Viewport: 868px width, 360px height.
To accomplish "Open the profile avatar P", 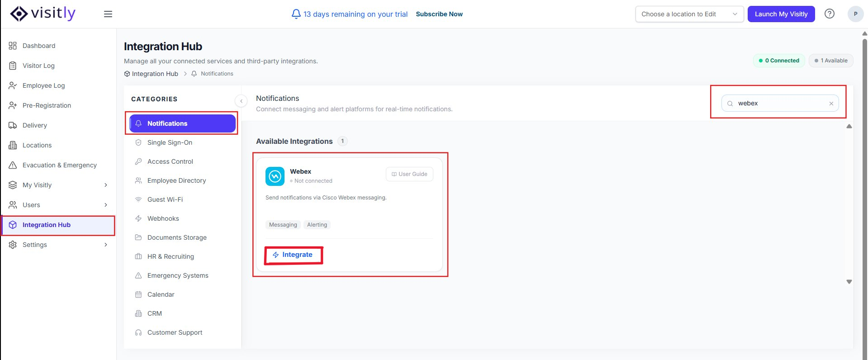I will [x=855, y=14].
